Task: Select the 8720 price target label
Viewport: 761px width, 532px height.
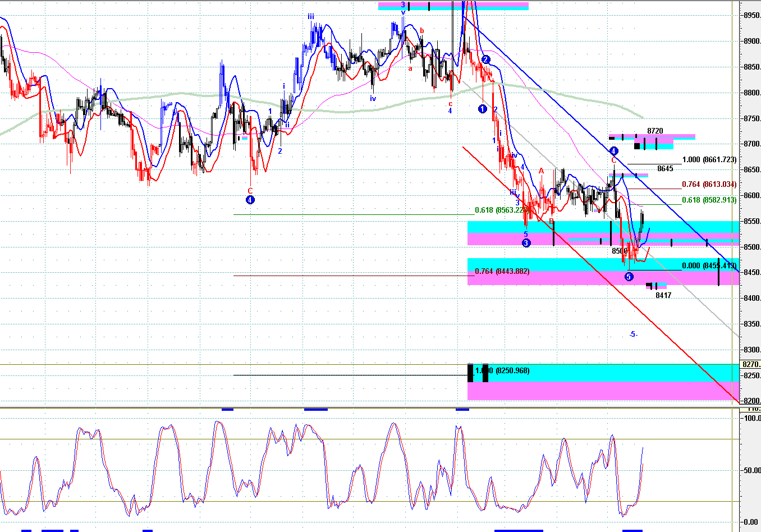Action: (655, 131)
